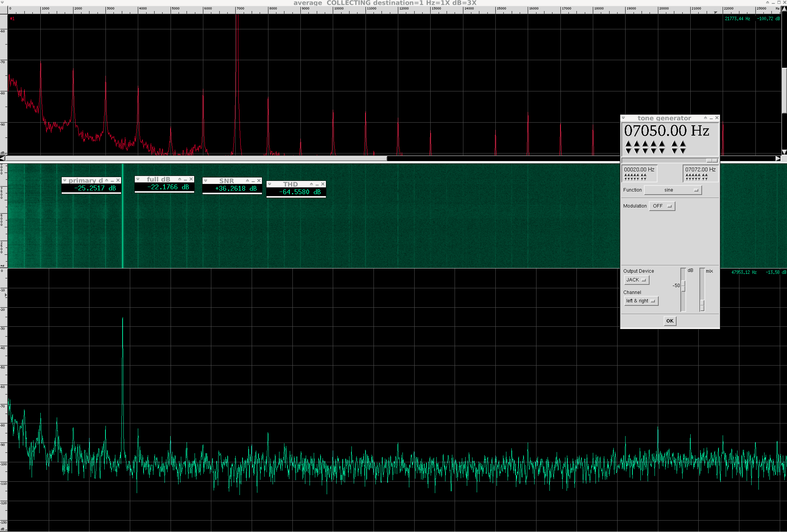Click scroll-right arrow of spectrum horizontal scrollbar
The height and width of the screenshot is (532, 787).
pos(778,158)
